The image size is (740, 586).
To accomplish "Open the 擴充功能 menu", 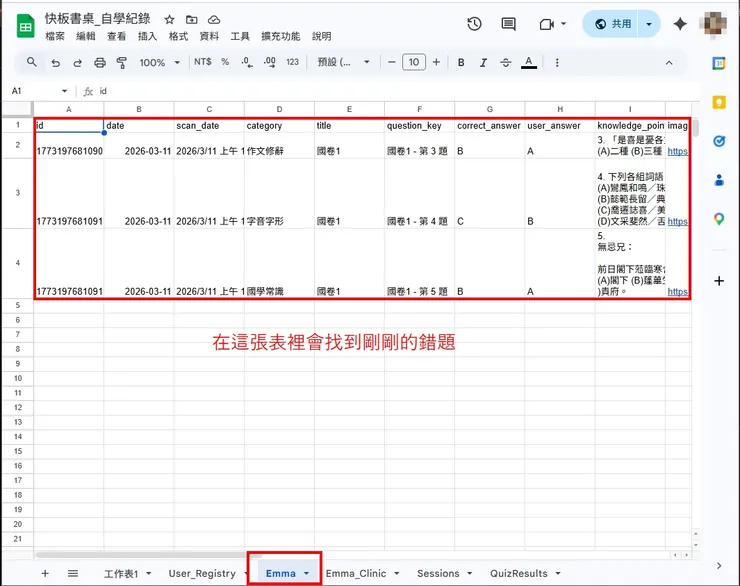I will pos(281,36).
